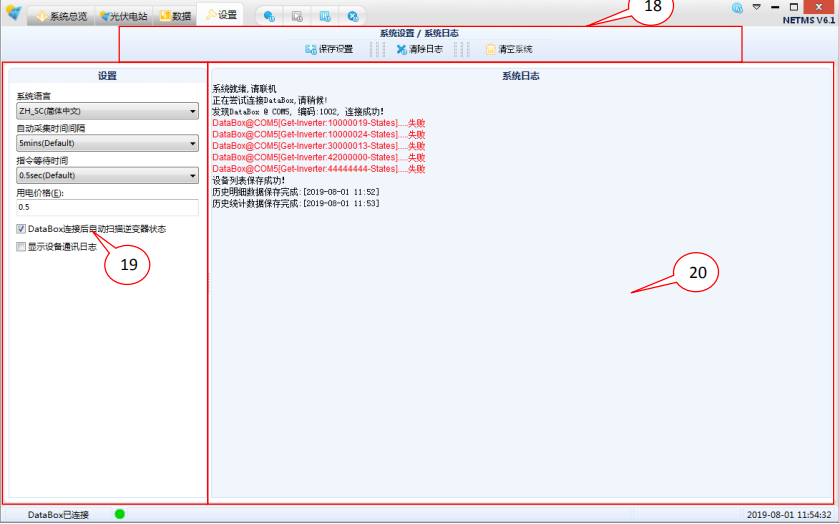Open the 数据 tab

click(175, 16)
